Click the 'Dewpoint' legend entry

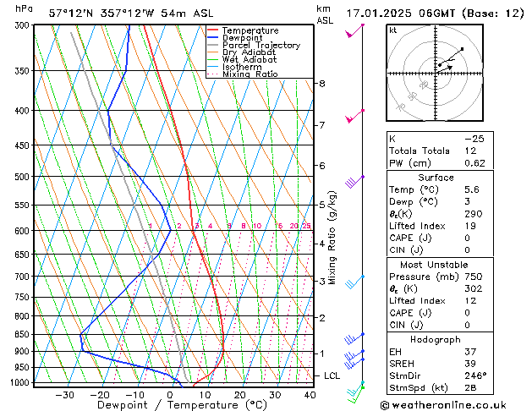point(235,38)
